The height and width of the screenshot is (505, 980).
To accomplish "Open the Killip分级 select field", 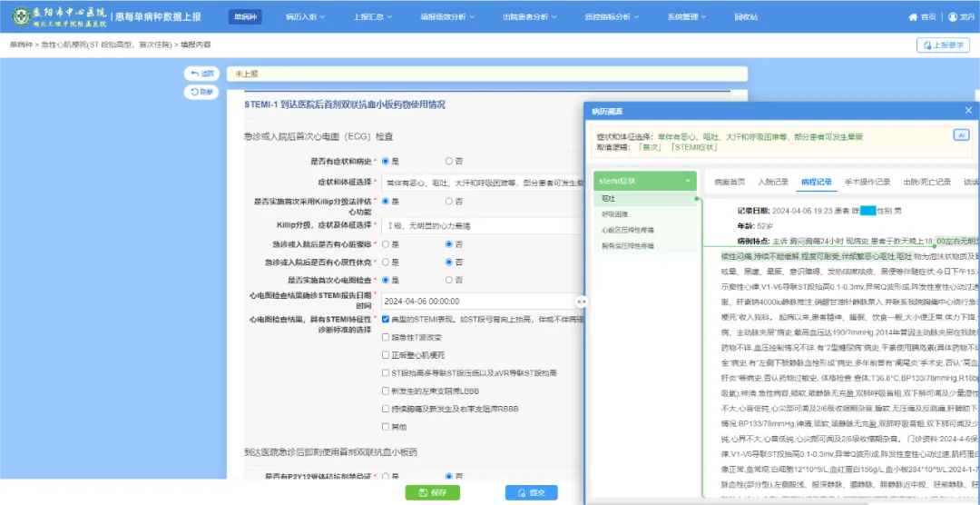I will point(483,226).
